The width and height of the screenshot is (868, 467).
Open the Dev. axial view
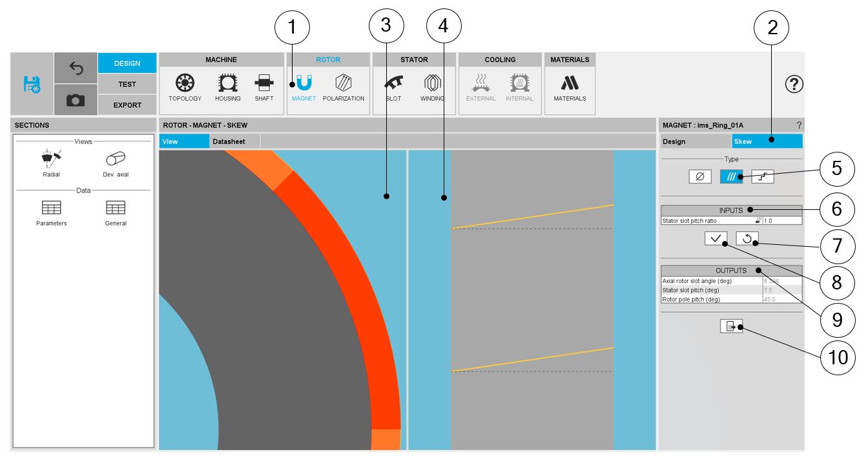pos(116,163)
